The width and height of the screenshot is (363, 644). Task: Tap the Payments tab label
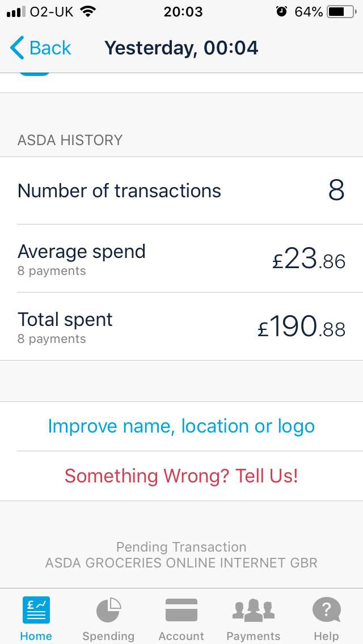click(x=254, y=636)
